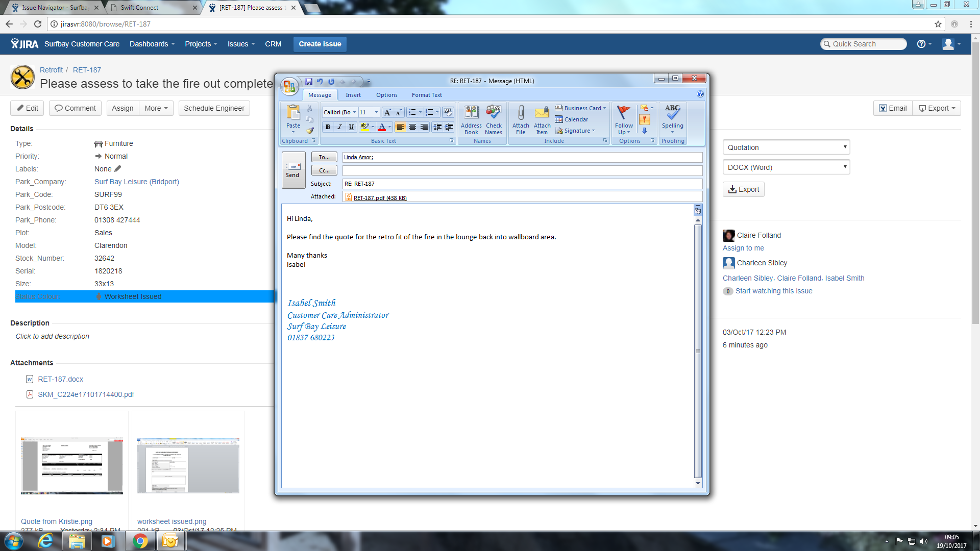This screenshot has width=980, height=551.
Task: Open the Projects menu in Jira
Action: tap(201, 44)
